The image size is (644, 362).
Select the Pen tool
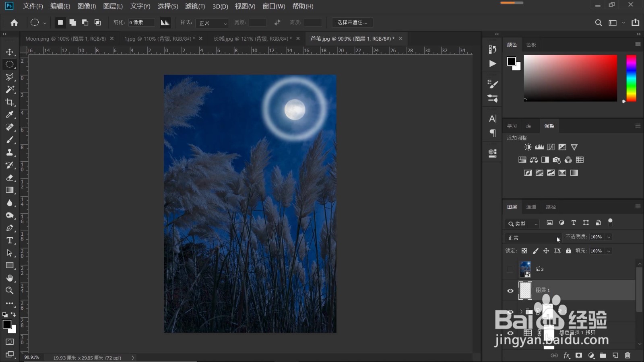tap(10, 228)
